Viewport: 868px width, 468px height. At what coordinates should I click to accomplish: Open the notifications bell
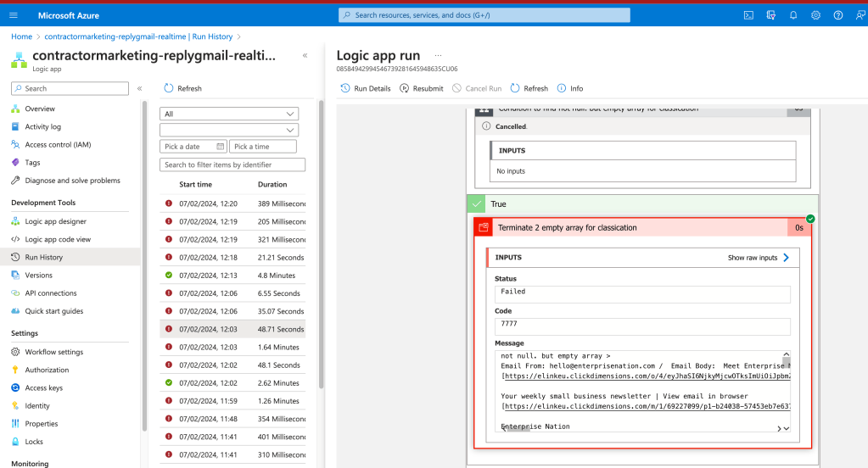[x=793, y=15]
